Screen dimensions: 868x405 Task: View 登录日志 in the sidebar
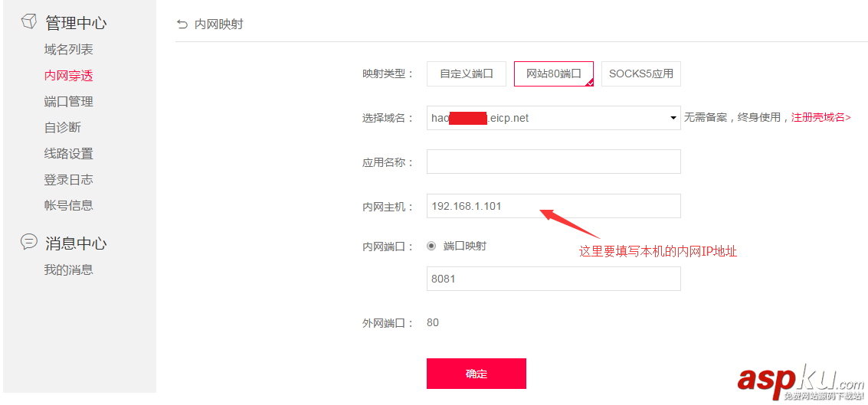coord(68,179)
